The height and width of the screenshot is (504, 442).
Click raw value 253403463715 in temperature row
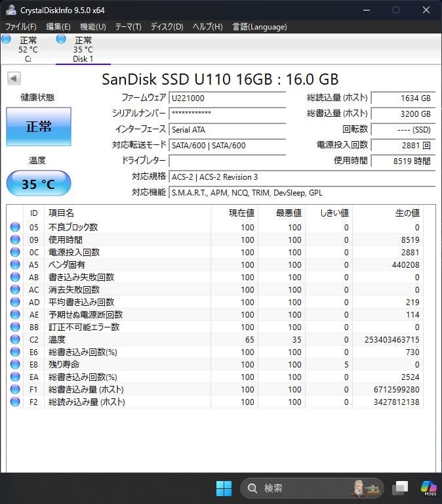tap(392, 339)
